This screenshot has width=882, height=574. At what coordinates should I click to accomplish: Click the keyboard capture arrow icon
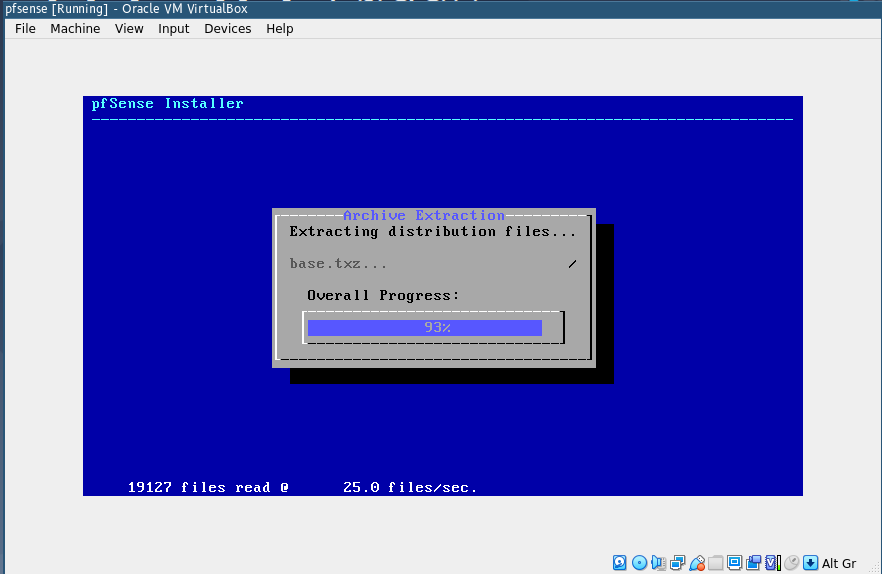pyautogui.click(x=811, y=563)
